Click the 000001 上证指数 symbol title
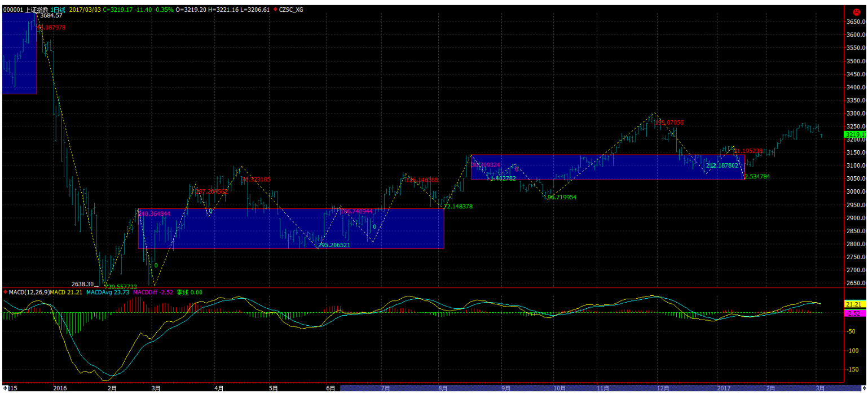This screenshot has height=393, width=868. tap(26, 10)
